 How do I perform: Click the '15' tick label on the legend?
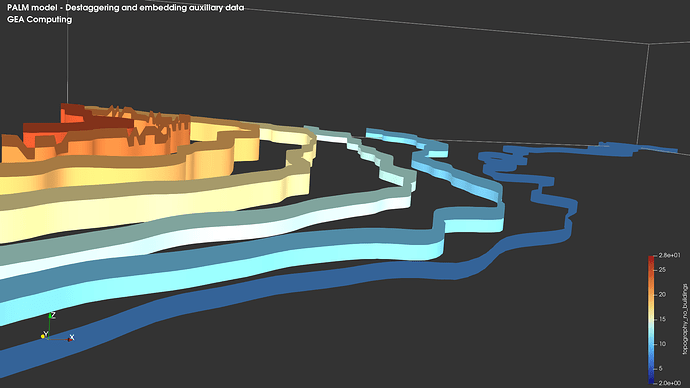662,319
